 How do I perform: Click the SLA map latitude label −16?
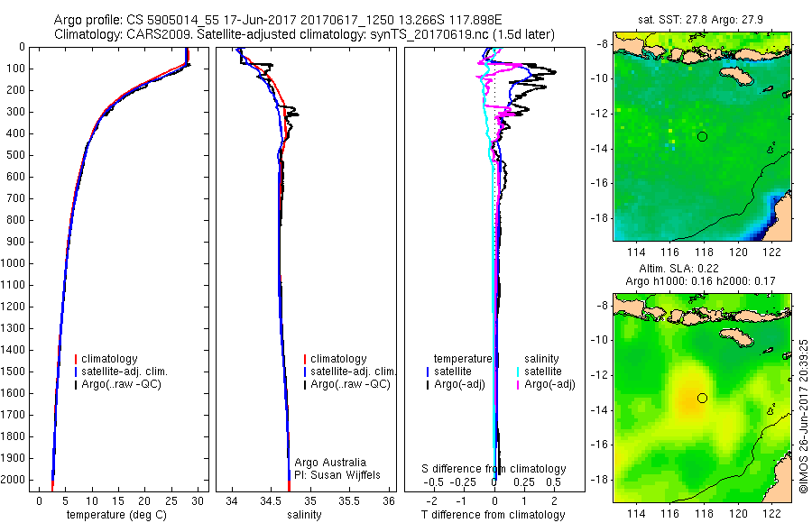(598, 445)
